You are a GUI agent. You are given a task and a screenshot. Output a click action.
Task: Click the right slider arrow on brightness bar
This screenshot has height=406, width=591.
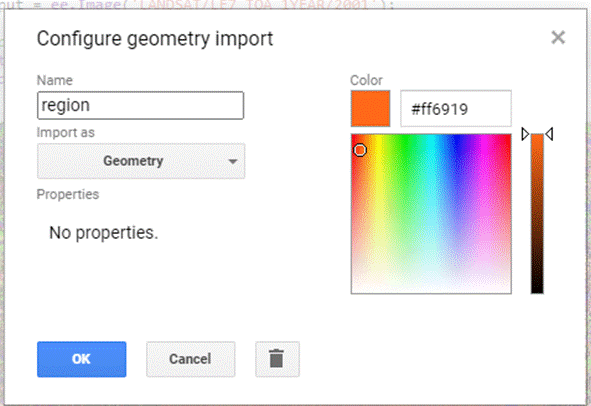coord(549,134)
